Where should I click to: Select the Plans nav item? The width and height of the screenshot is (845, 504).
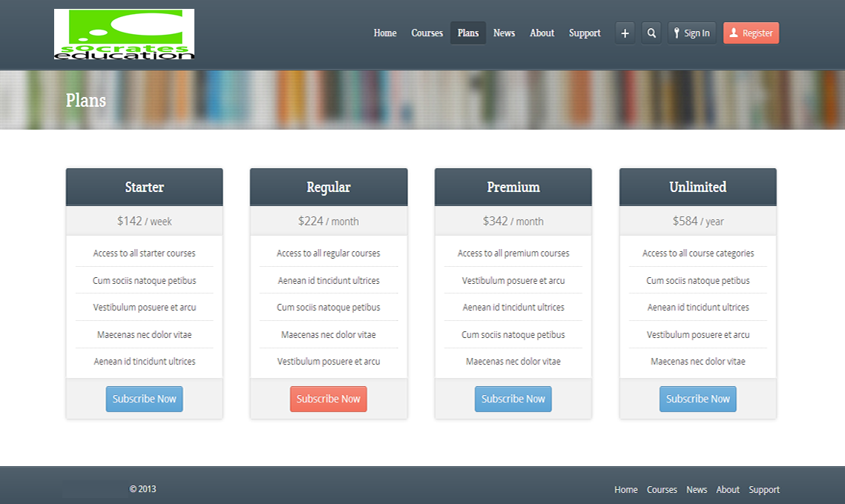(x=468, y=33)
